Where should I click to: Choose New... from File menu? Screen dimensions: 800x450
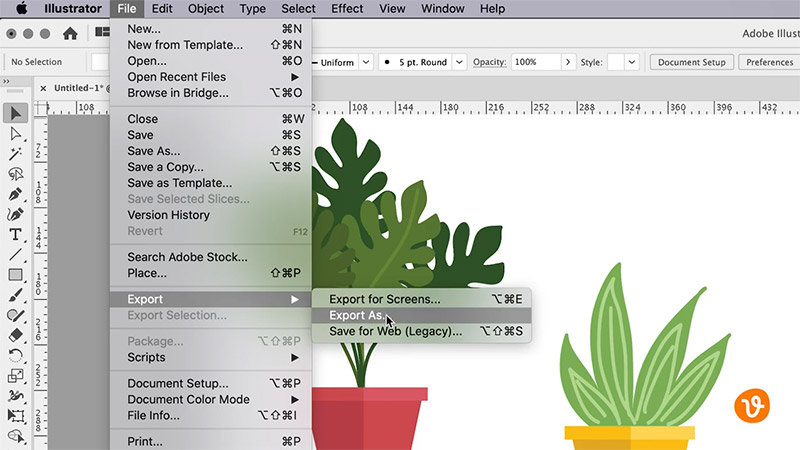pos(211,29)
